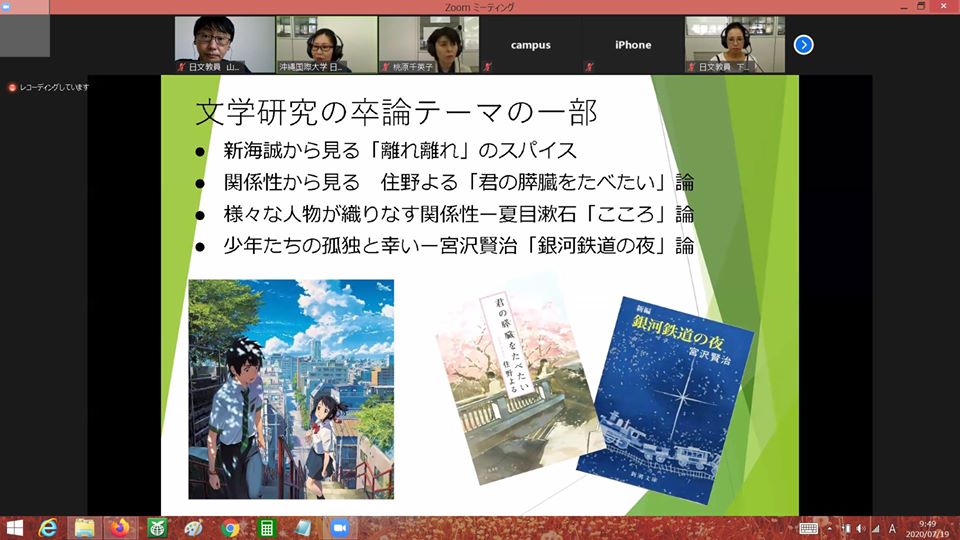Open the Paint palette taskbar icon
The image size is (960, 540).
coord(194,528)
